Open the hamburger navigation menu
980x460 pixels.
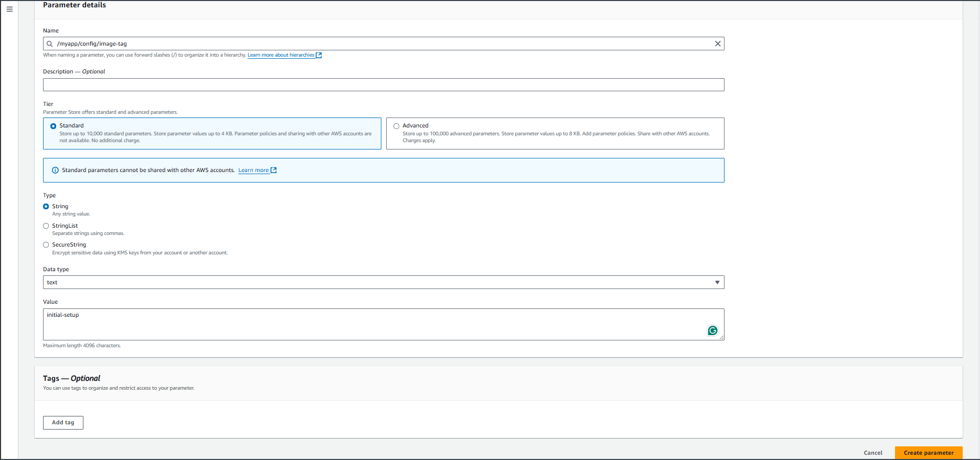point(9,9)
